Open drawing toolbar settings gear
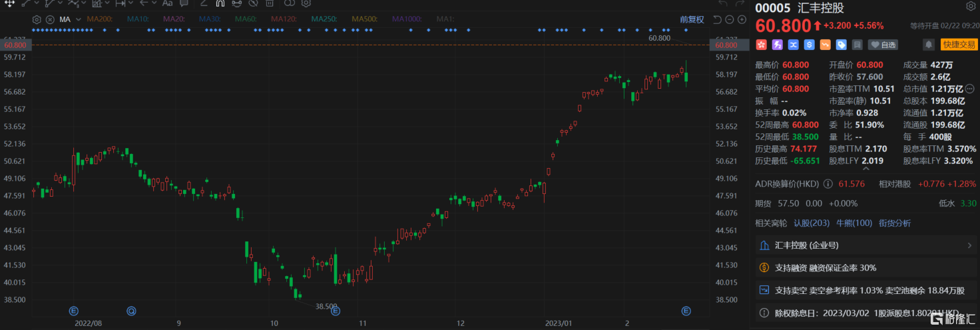 coord(306,3)
